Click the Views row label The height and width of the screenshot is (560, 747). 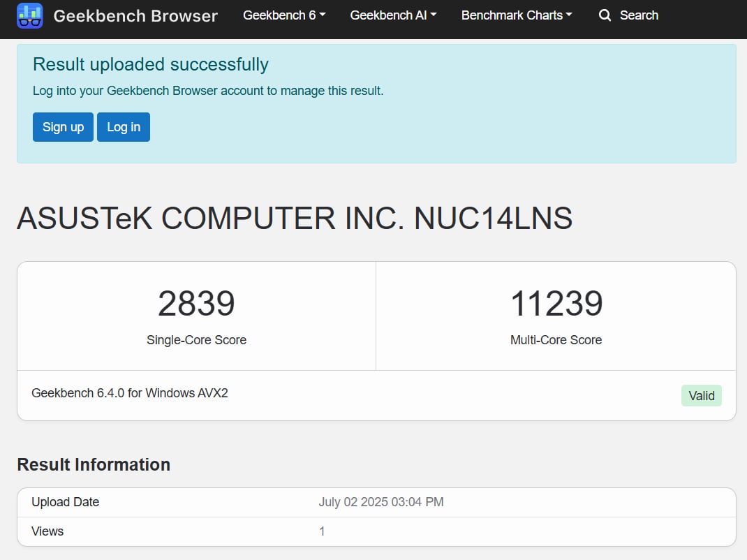coord(47,531)
